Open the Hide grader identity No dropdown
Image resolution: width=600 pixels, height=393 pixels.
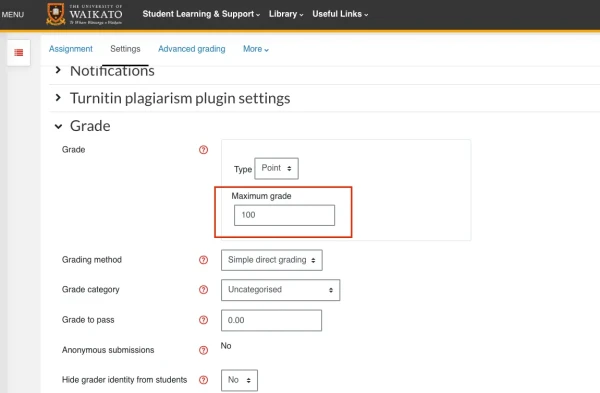pos(239,380)
